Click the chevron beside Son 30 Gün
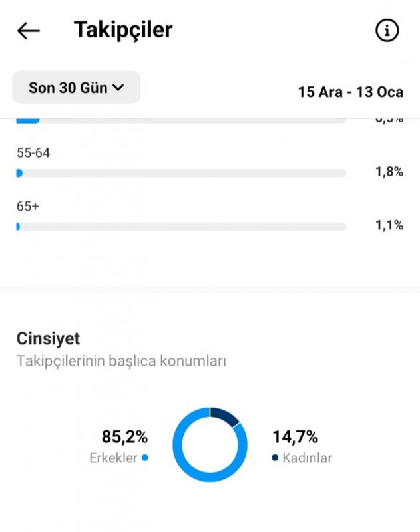The height and width of the screenshot is (532, 420). click(118, 88)
